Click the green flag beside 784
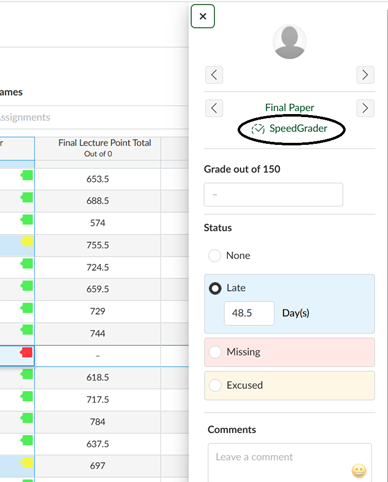 [x=27, y=418]
